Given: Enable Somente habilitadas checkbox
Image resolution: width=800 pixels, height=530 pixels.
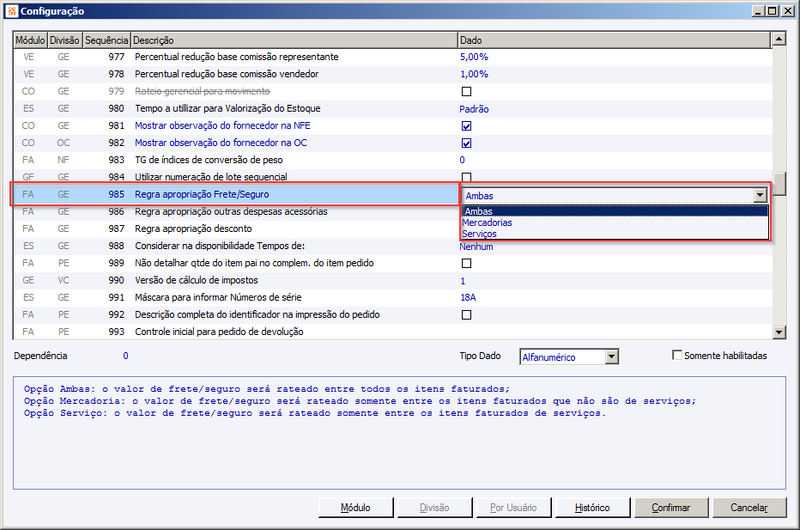Looking at the screenshot, I should [x=677, y=355].
